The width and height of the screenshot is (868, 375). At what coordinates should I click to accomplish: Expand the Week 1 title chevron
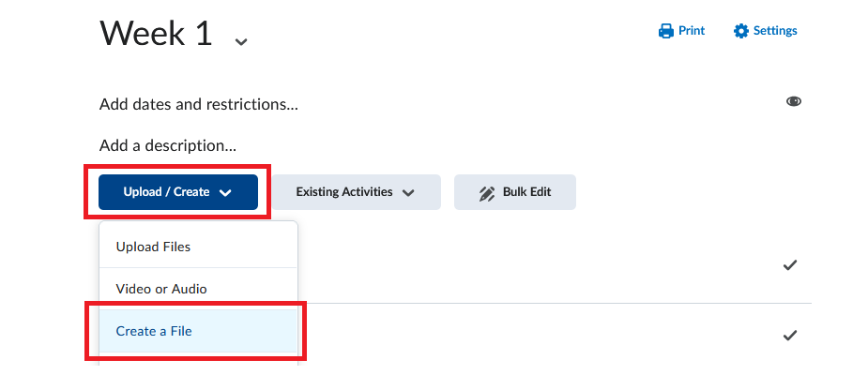241,41
